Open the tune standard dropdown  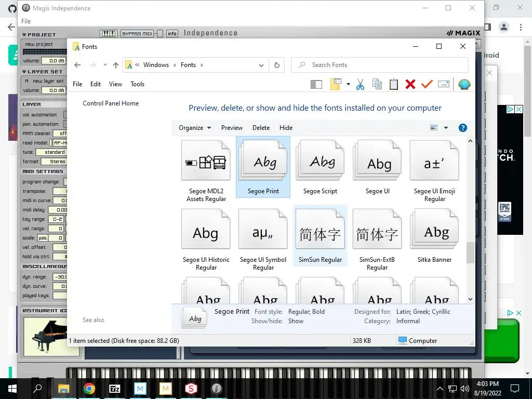[51, 152]
